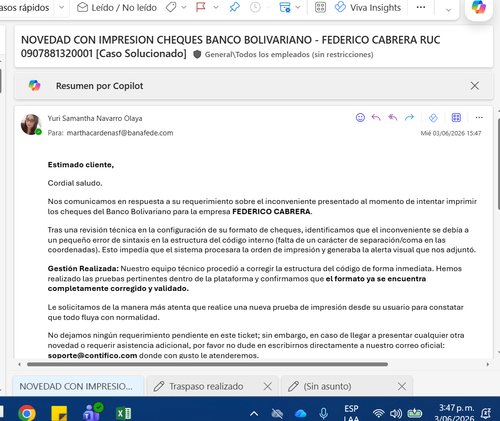Click the Viva Insights icon in message header
This screenshot has width=500, height=421.
(433, 118)
